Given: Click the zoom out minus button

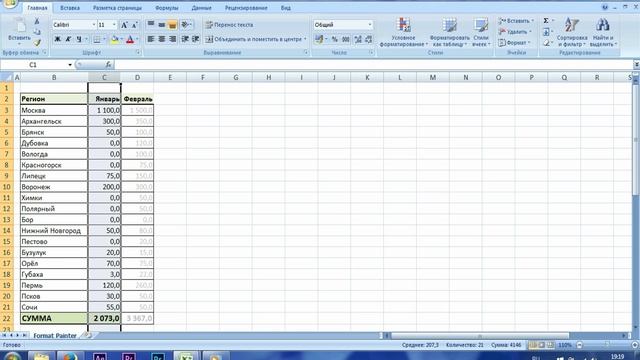Looking at the screenshot, I should point(579,345).
